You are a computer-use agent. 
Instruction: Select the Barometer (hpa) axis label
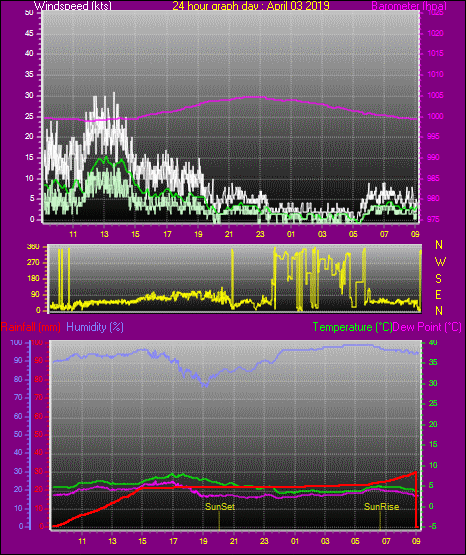(x=409, y=6)
